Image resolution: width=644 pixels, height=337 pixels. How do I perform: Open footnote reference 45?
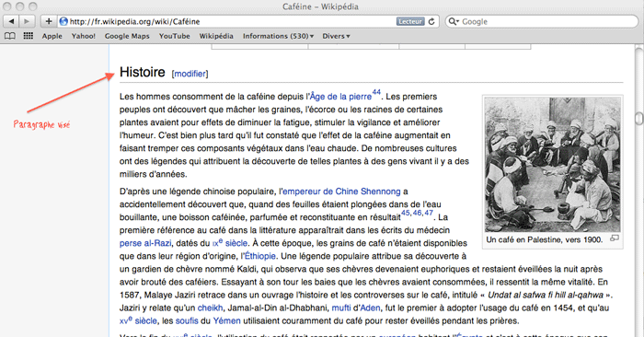(406, 213)
